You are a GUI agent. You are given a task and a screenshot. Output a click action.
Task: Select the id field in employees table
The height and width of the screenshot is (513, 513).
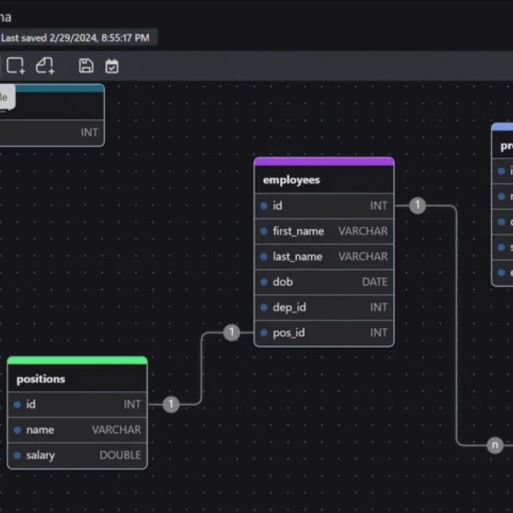pyautogui.click(x=324, y=206)
